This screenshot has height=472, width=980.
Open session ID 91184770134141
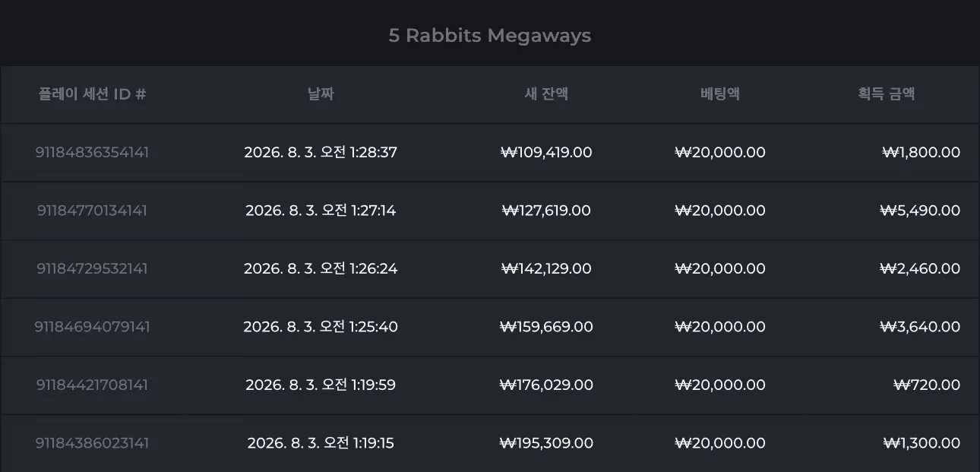[92, 211]
